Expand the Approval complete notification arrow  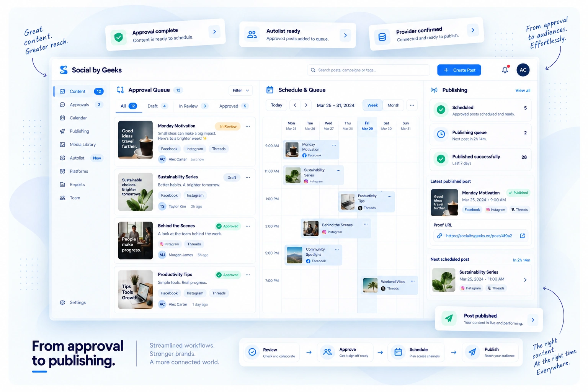214,32
